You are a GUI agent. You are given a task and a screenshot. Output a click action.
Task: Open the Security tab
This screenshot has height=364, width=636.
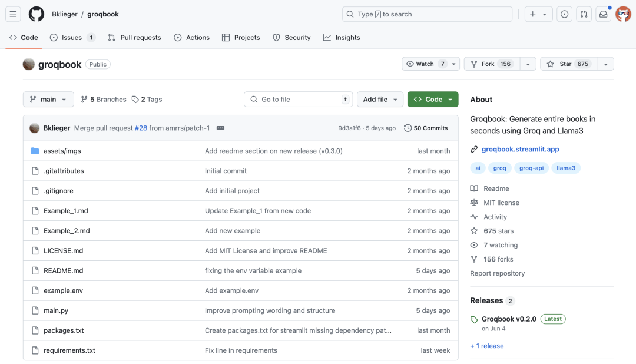coord(291,37)
